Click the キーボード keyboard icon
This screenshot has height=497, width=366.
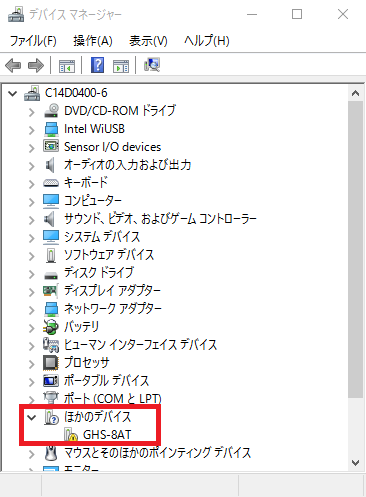click(51, 183)
